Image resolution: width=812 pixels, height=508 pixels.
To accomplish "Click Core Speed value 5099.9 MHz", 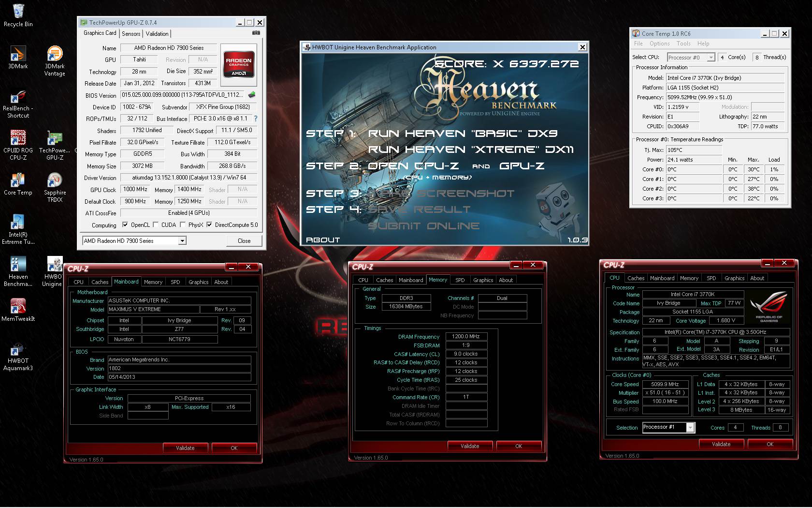I will pos(665,384).
